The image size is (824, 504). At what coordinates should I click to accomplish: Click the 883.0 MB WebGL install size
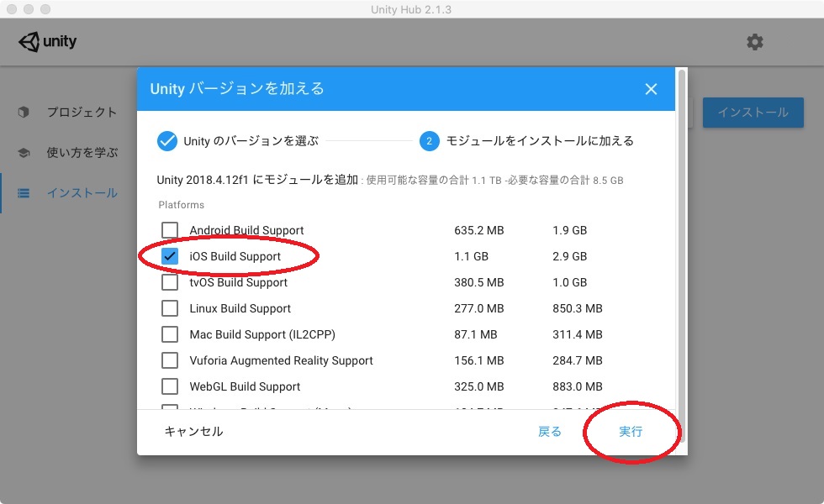pos(577,387)
